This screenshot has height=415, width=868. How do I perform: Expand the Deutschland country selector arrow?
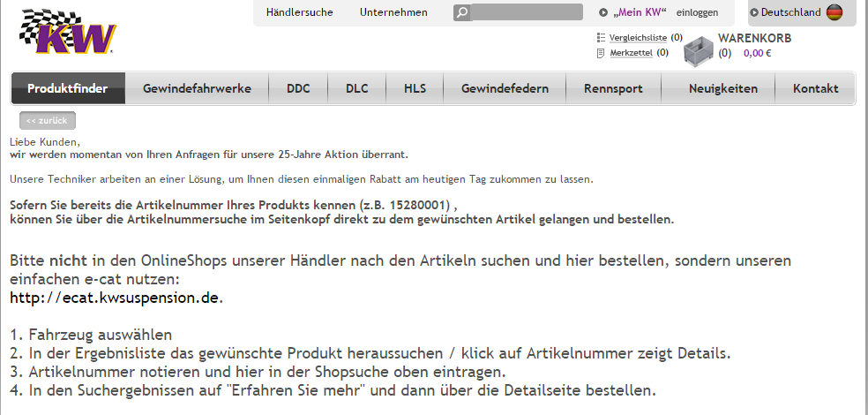point(754,12)
